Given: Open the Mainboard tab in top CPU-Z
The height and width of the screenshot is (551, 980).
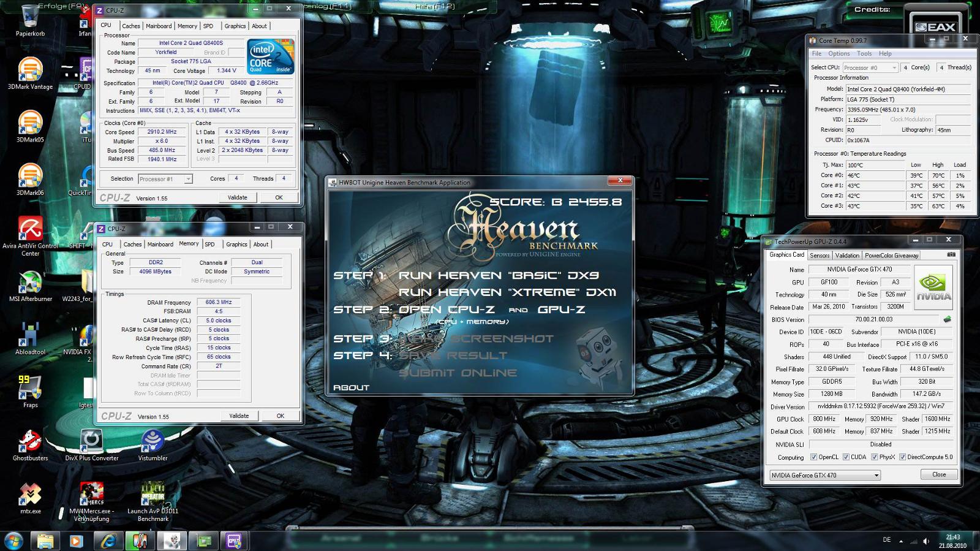Looking at the screenshot, I should [159, 26].
